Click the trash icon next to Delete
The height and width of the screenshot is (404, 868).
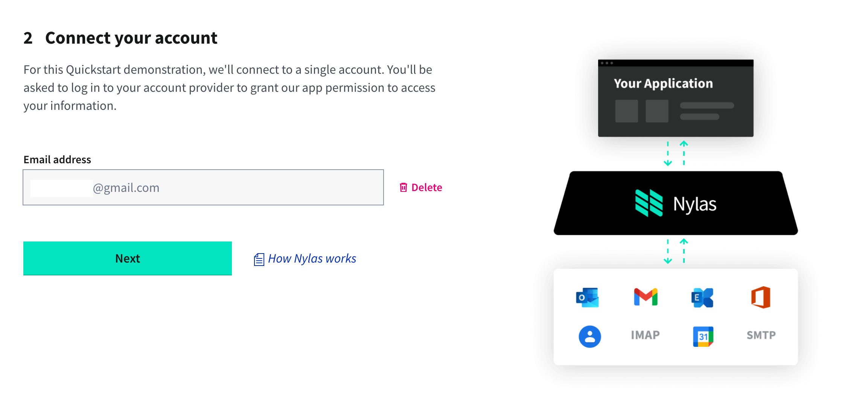[x=404, y=187]
